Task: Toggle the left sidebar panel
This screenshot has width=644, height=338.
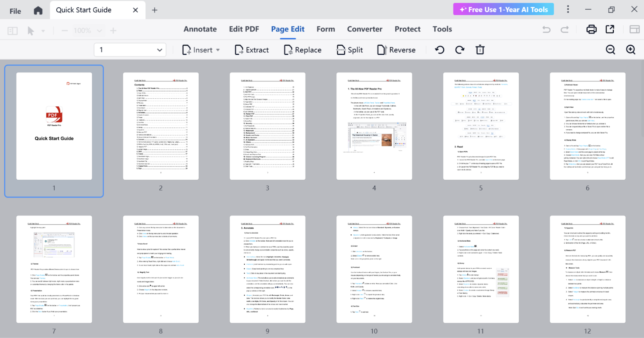Action: [x=12, y=31]
